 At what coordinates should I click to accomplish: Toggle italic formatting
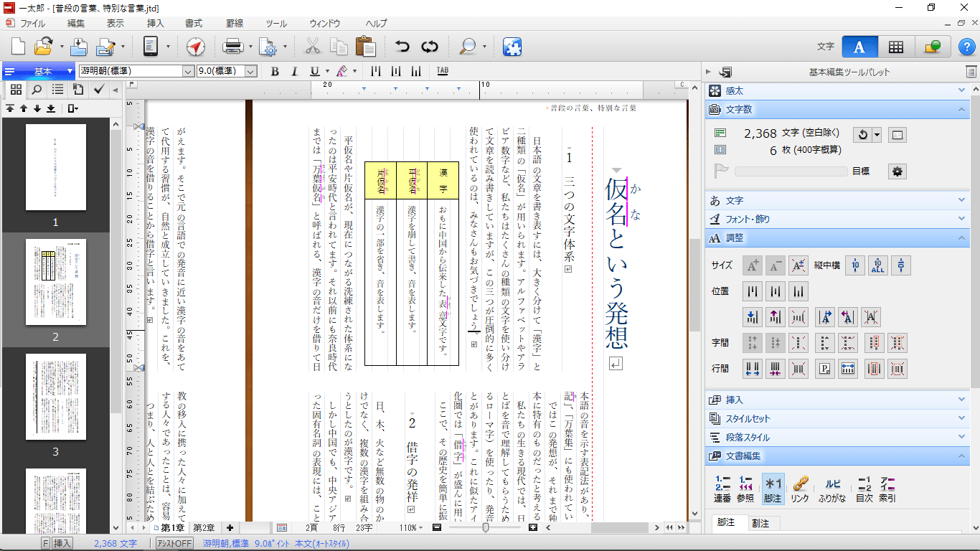click(x=293, y=71)
